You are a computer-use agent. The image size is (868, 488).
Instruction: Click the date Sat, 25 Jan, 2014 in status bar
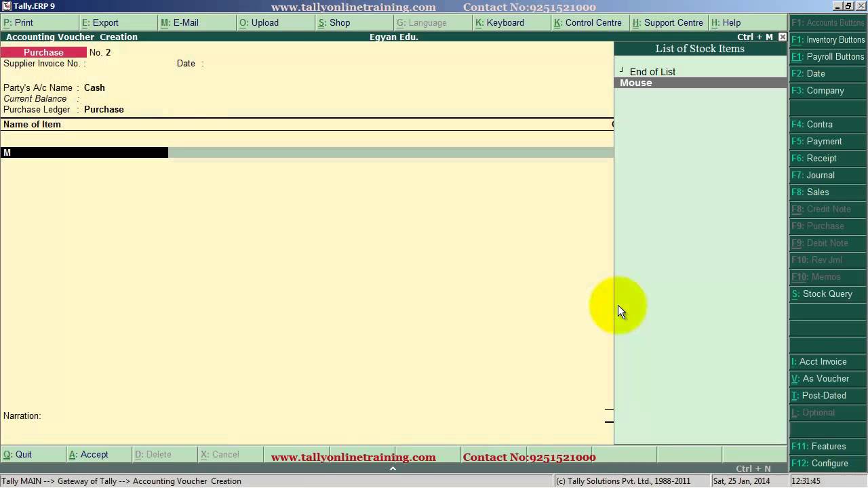pos(741,481)
